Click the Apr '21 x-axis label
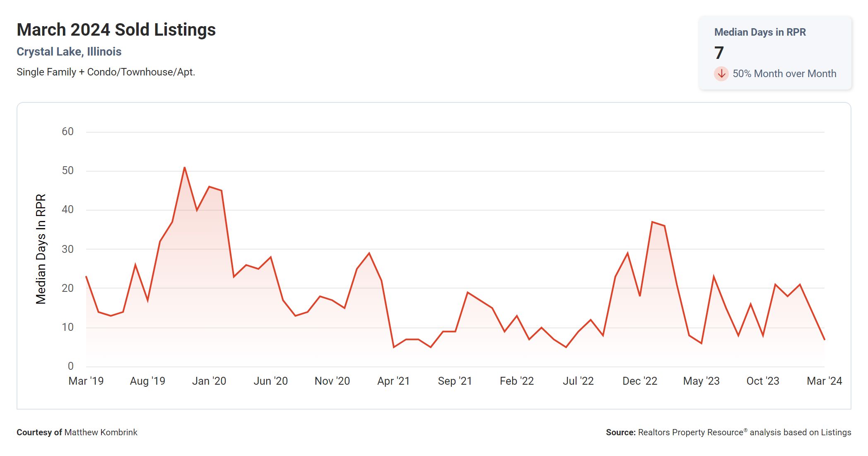The height and width of the screenshot is (456, 868). [393, 381]
